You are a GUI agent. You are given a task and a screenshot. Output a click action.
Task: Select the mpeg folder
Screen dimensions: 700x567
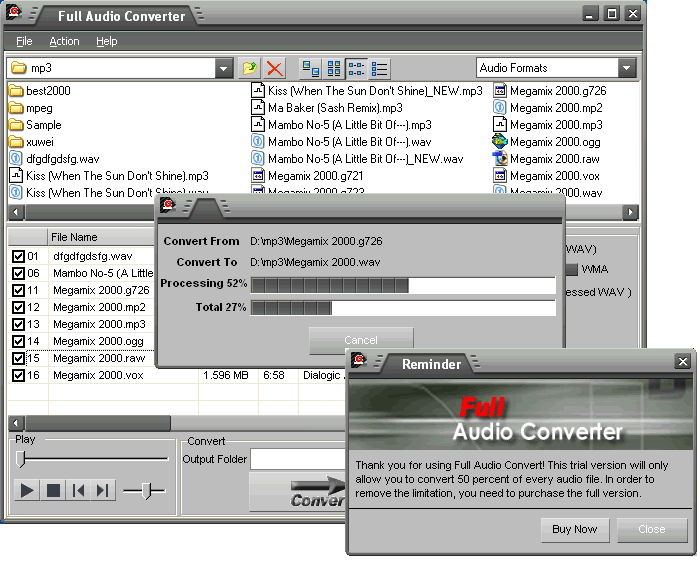pyautogui.click(x=31, y=108)
